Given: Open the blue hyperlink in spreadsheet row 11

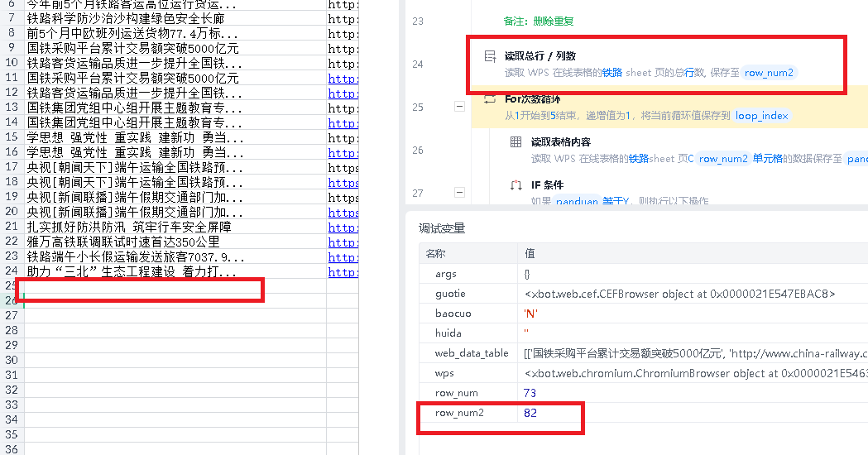Looking at the screenshot, I should 343,79.
